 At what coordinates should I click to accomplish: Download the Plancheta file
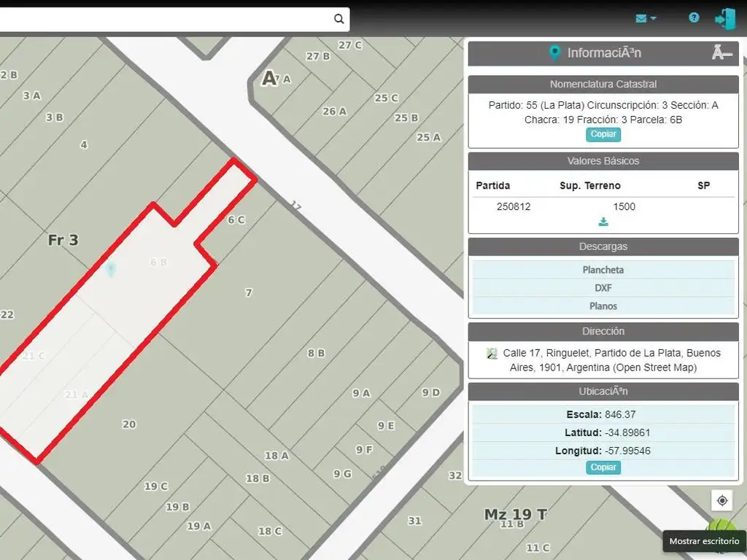pos(603,270)
